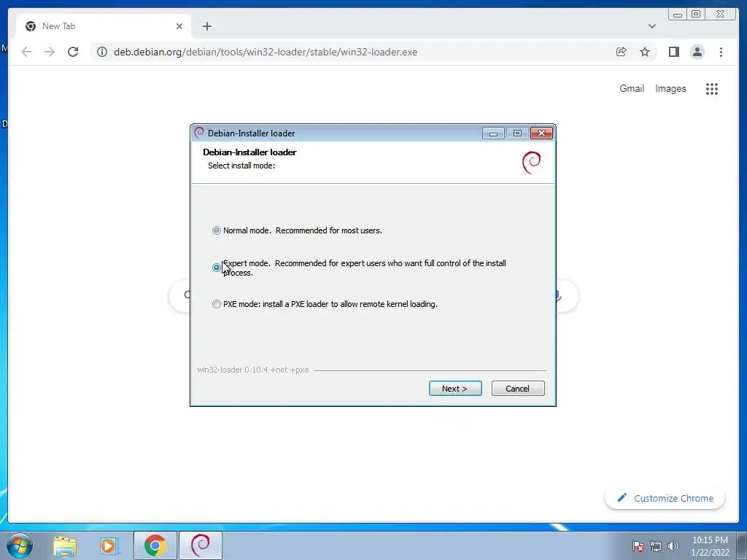Open the Windows Start menu

pos(20,545)
